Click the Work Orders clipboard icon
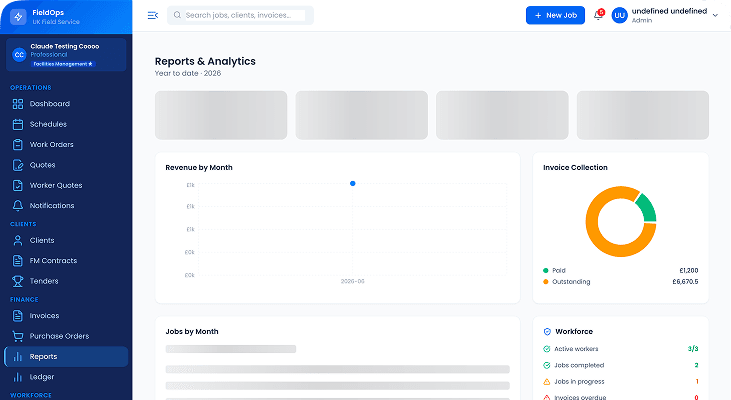This screenshot has height=400, width=731. [x=18, y=145]
